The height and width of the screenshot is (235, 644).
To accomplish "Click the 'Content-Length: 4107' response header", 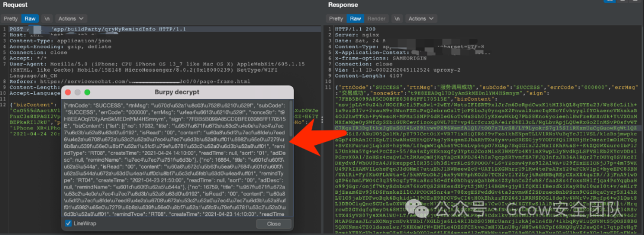I will tap(364, 76).
